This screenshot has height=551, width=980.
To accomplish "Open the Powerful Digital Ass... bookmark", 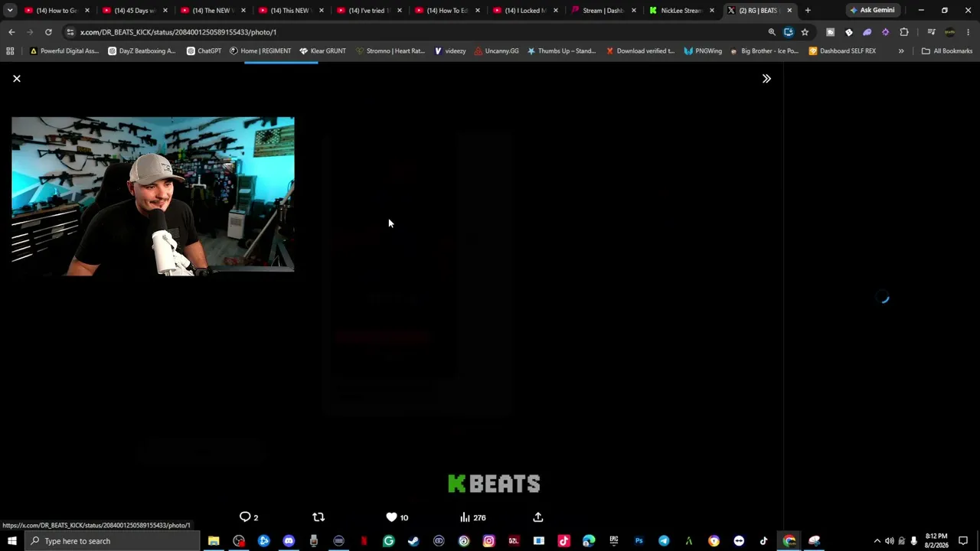I will [x=64, y=51].
